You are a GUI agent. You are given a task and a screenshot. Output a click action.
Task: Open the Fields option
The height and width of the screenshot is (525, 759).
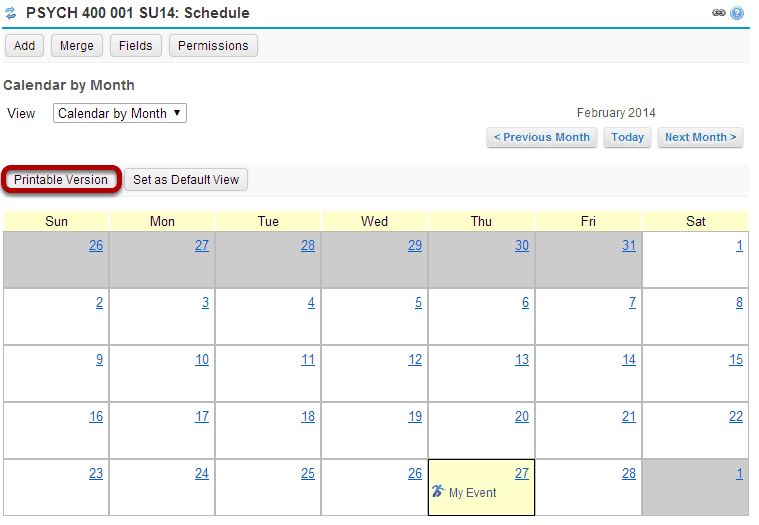pos(136,45)
